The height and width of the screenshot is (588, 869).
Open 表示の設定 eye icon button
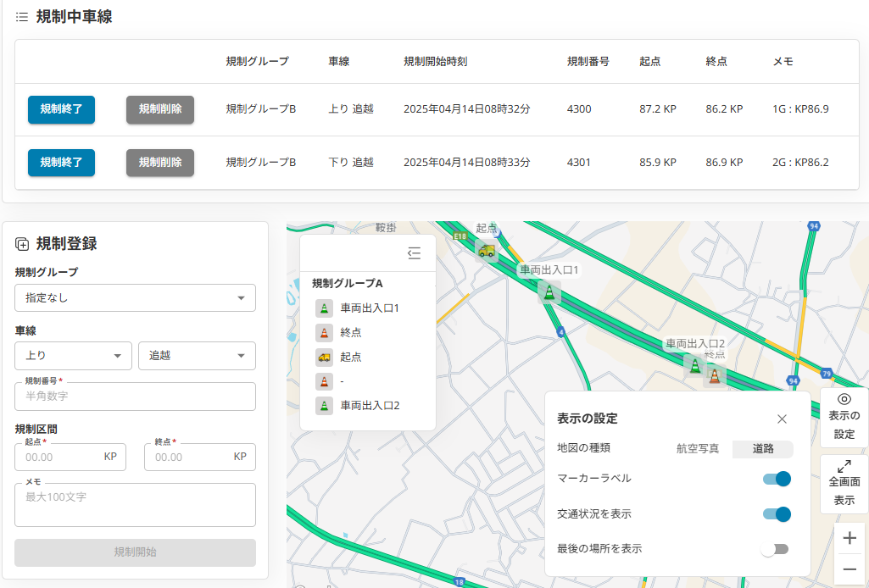(x=844, y=417)
